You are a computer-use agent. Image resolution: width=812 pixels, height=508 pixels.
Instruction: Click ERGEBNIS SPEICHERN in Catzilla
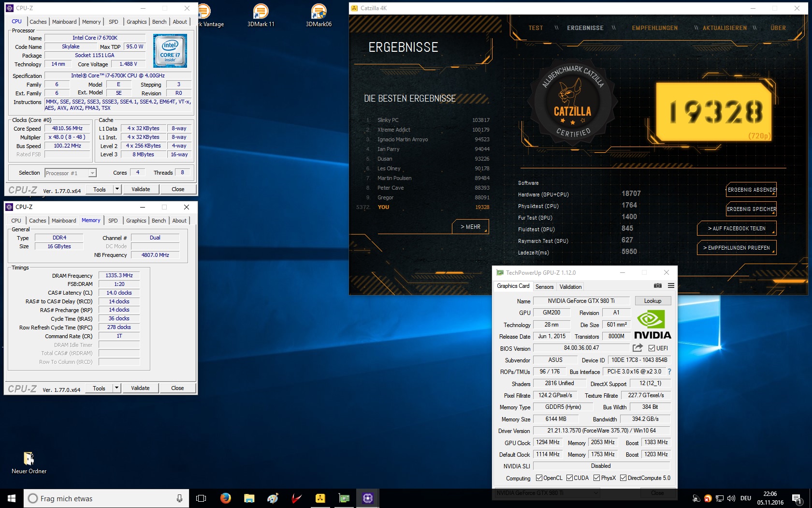pos(751,209)
